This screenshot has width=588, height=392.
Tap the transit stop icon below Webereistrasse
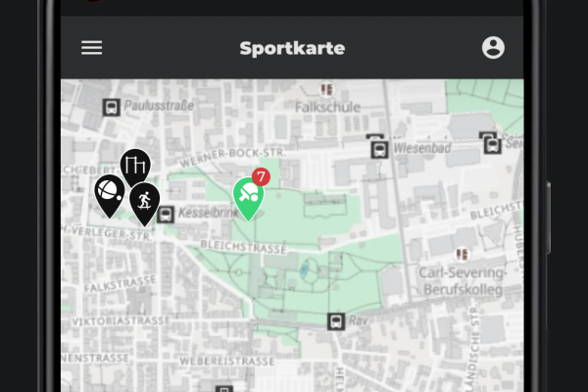coord(223,389)
